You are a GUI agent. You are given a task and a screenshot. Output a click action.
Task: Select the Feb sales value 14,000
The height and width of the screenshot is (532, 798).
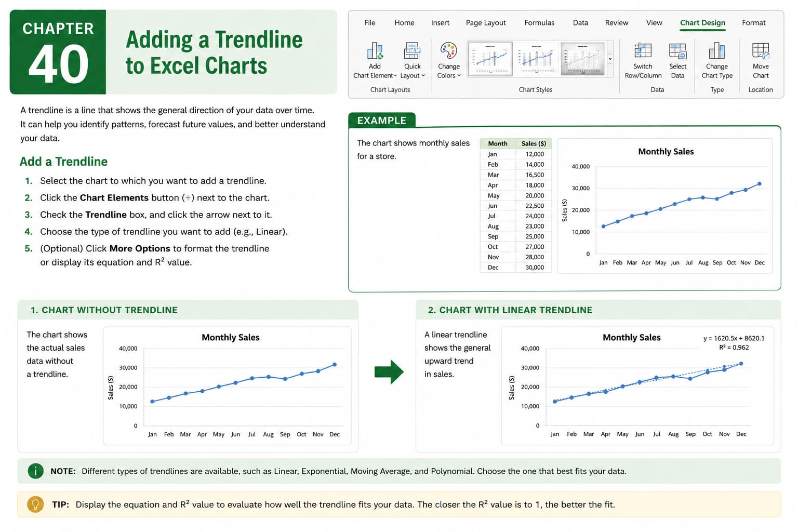(534, 165)
